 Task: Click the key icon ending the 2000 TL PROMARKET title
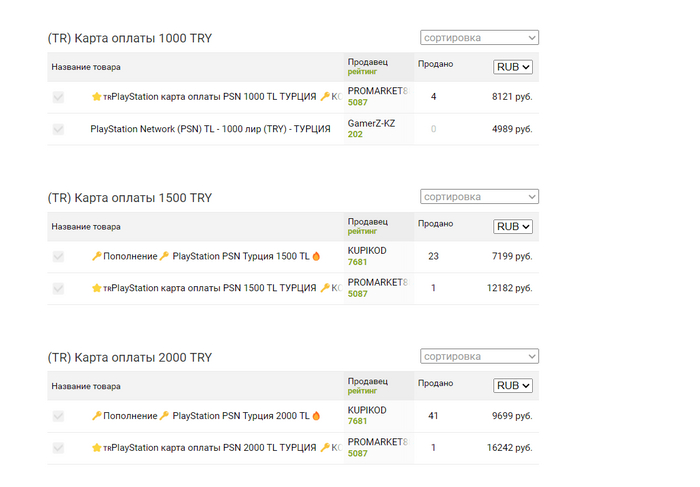(x=325, y=448)
